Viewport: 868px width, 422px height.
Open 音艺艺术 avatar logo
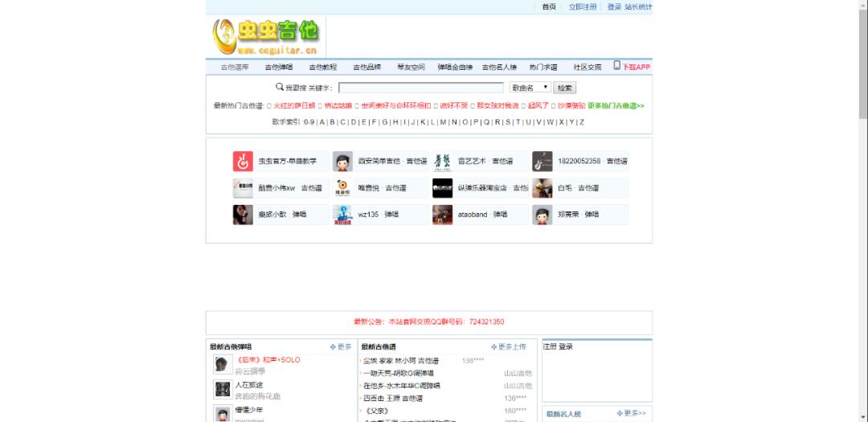point(442,161)
